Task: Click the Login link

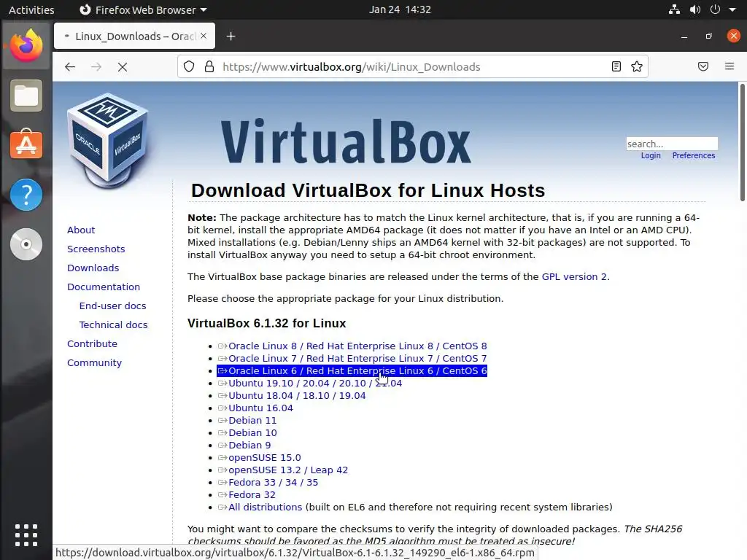Action: 651,156
